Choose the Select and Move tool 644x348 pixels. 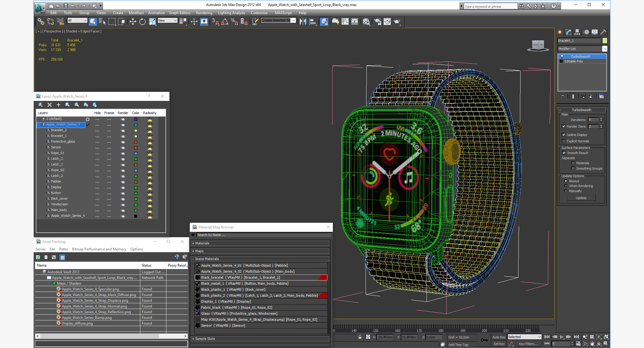point(133,21)
